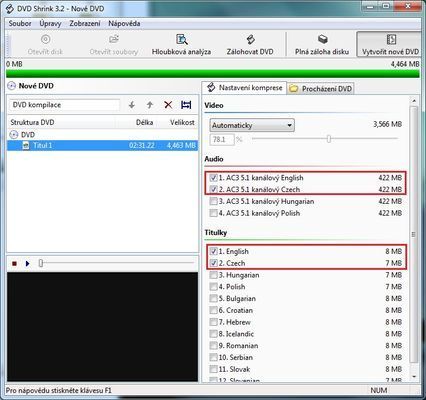The image size is (426, 400).
Task: Open the Nápověda menu
Action: (124, 24)
